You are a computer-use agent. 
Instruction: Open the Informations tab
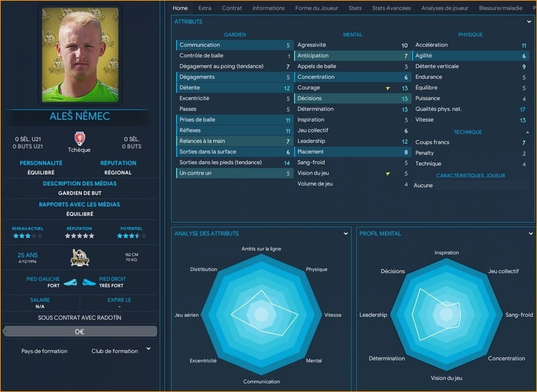268,8
